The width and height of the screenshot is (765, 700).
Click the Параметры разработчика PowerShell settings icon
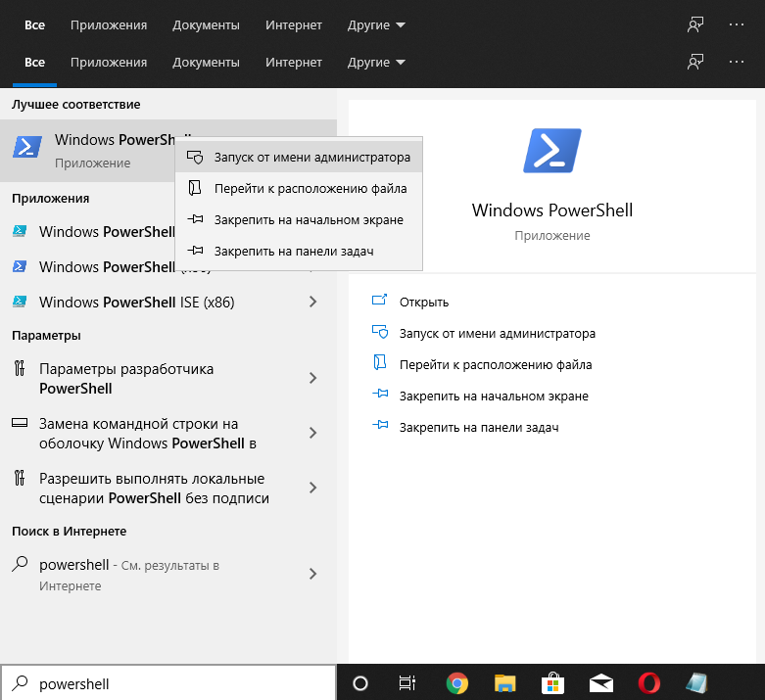click(20, 368)
